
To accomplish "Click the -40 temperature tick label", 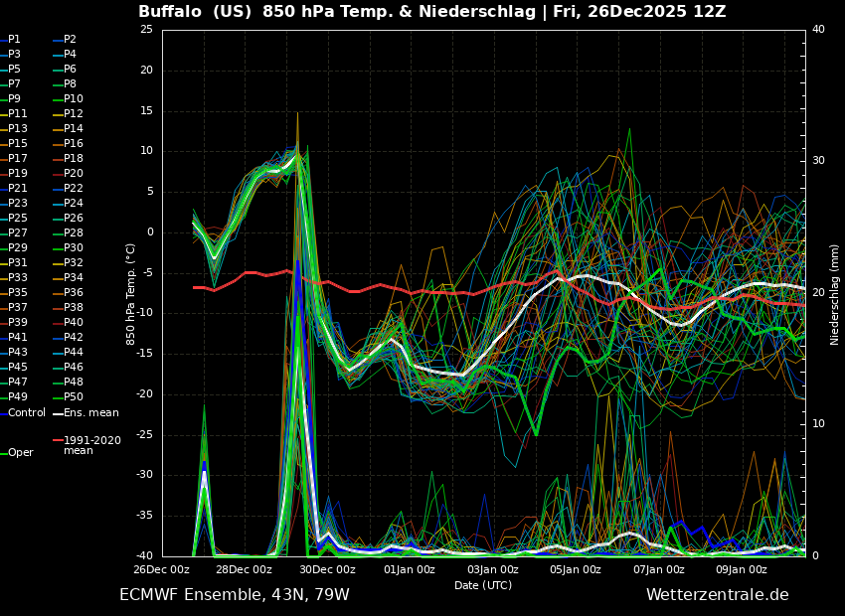I will pyautogui.click(x=145, y=556).
